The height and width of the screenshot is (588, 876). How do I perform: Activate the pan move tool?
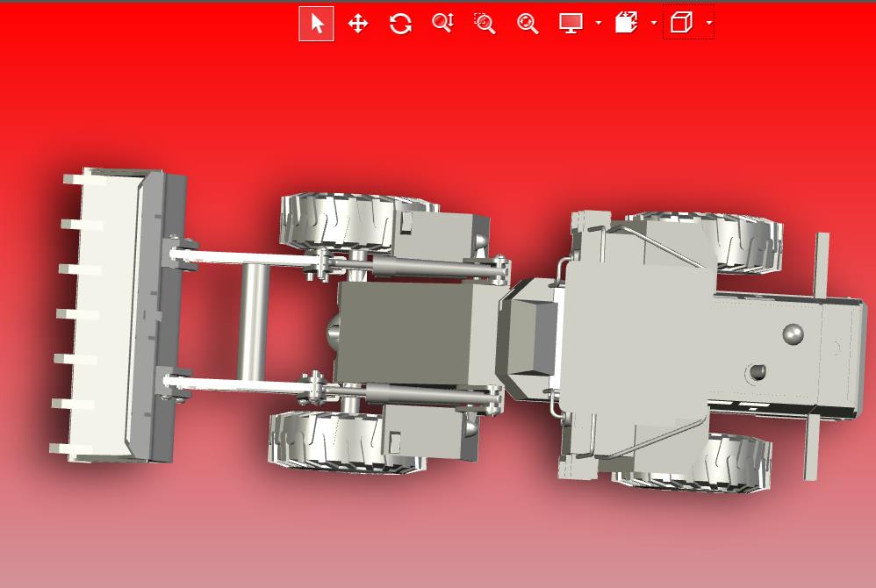tap(357, 24)
